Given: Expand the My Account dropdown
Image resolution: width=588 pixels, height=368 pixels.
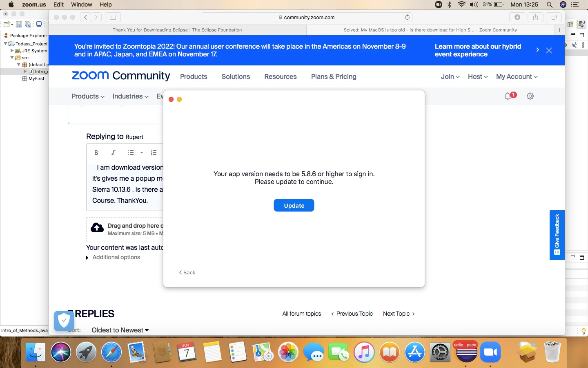Looking at the screenshot, I should tap(517, 76).
